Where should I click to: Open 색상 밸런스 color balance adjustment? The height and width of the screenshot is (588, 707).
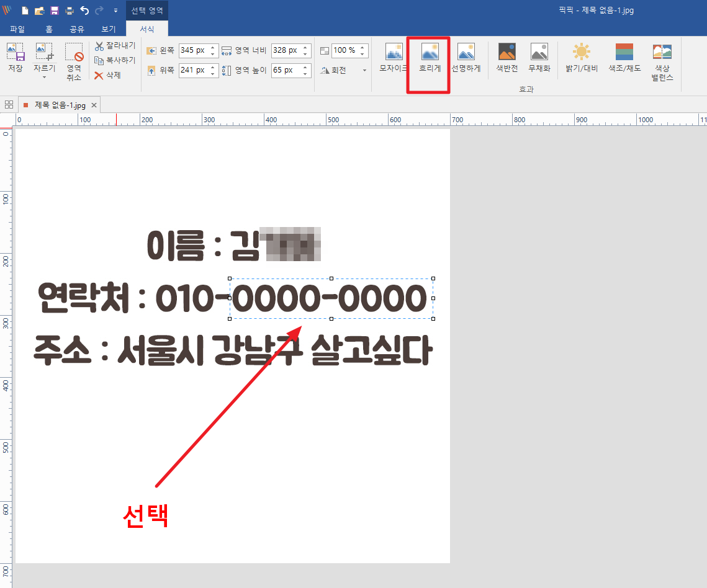pyautogui.click(x=662, y=62)
